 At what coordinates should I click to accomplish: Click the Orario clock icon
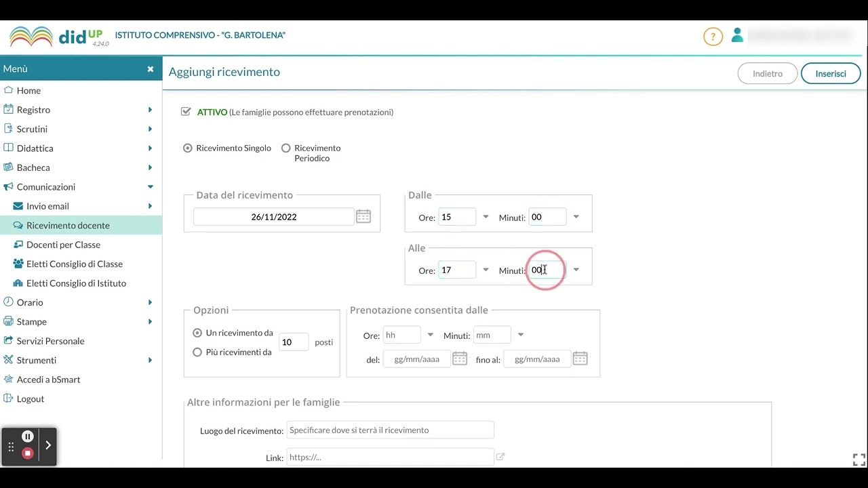click(x=8, y=302)
